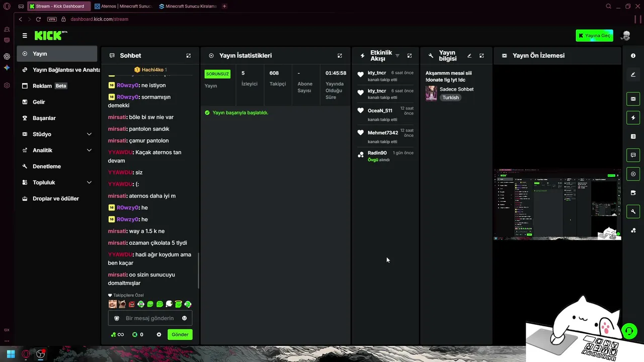The width and height of the screenshot is (644, 362).
Task: Open the Gelir page
Action: tap(57, 102)
